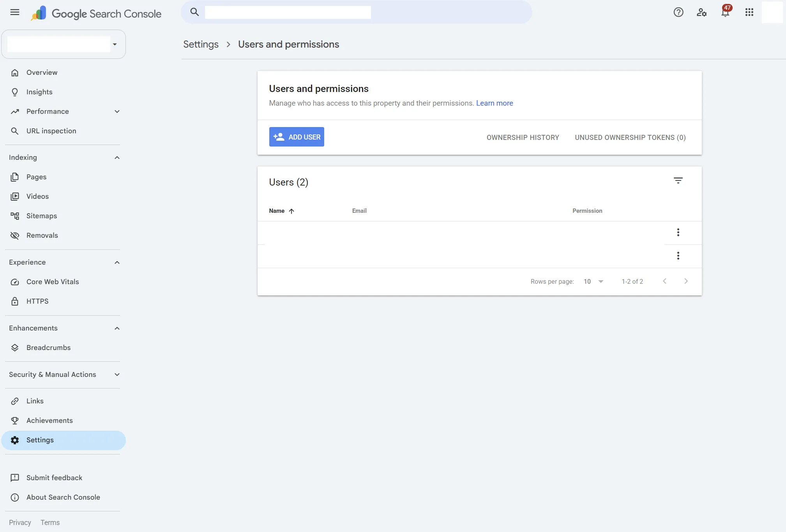
Task: Open the Videos indexing report
Action: point(64,196)
